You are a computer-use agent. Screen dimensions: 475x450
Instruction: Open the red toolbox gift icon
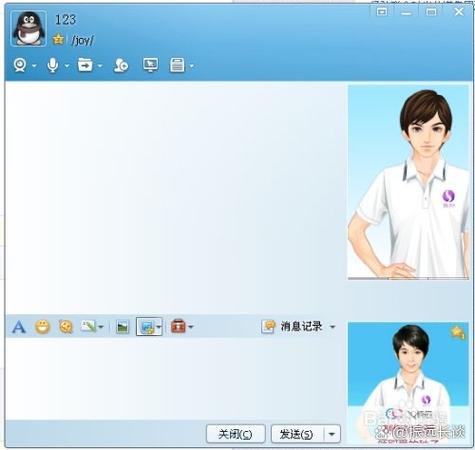[x=178, y=326]
